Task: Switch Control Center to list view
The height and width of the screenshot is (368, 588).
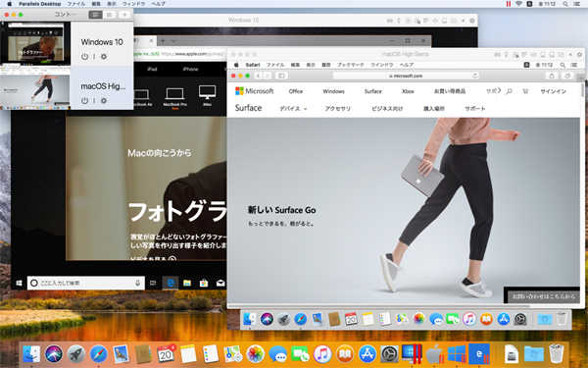Action: coord(95,15)
